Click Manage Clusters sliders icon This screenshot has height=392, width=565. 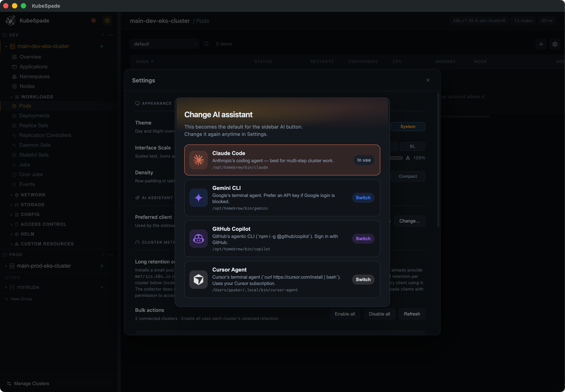pos(9,383)
